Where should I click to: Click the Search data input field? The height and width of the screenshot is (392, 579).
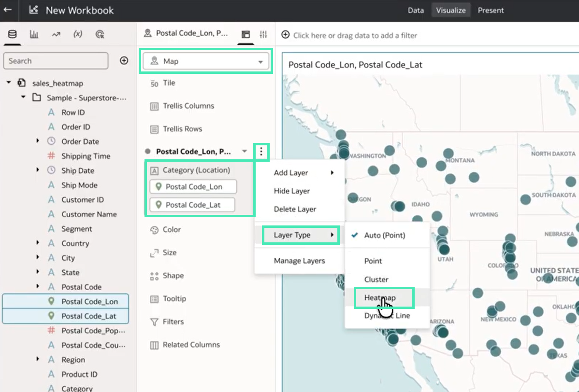coord(56,61)
